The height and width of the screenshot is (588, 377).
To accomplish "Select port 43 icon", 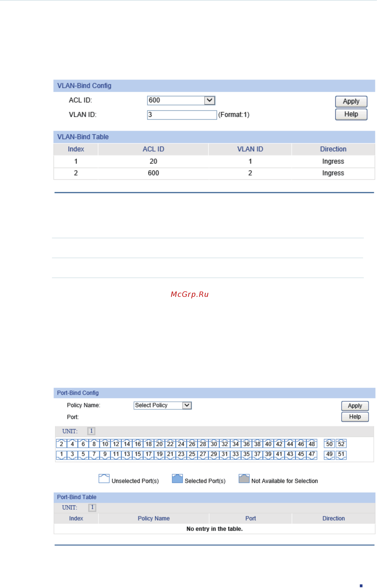I will coord(290,455).
